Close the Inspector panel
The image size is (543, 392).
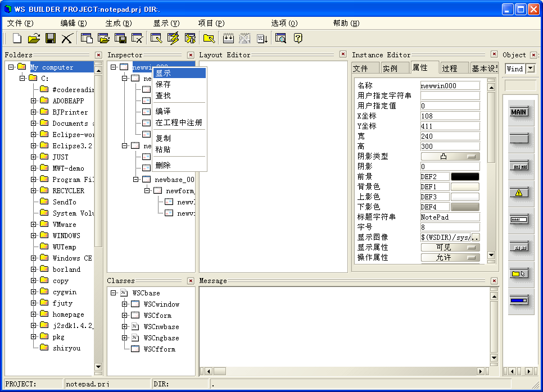(x=191, y=55)
